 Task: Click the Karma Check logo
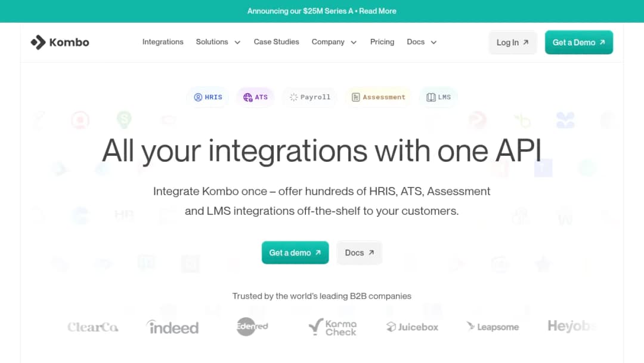pyautogui.click(x=333, y=327)
